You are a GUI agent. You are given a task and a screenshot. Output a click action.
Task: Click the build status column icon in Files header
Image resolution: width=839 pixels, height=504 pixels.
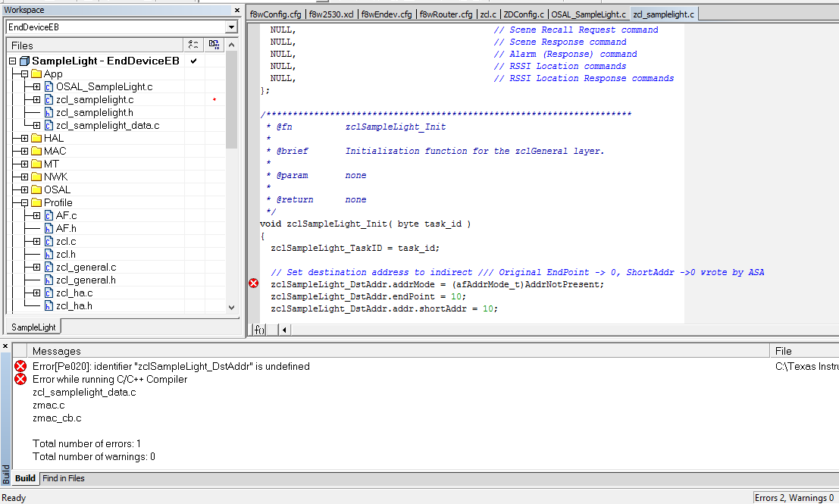214,45
